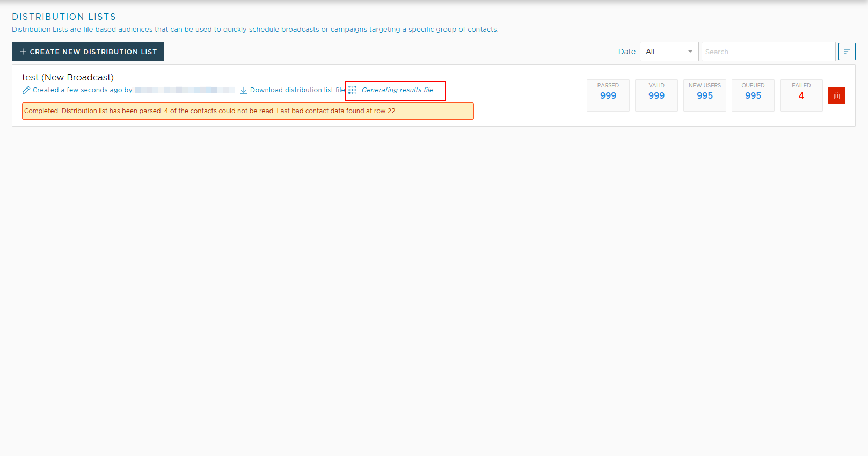Select the New Users 995 tile
The height and width of the screenshot is (456, 868).
point(704,95)
